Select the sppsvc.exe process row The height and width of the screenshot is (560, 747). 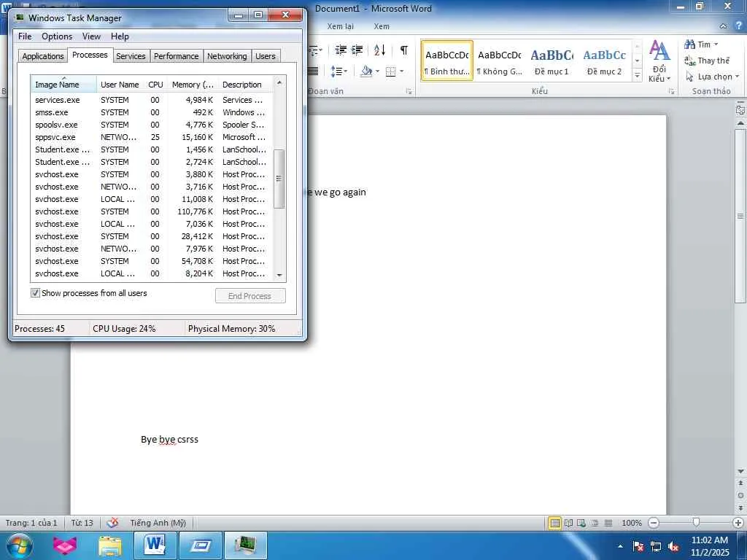click(x=152, y=137)
